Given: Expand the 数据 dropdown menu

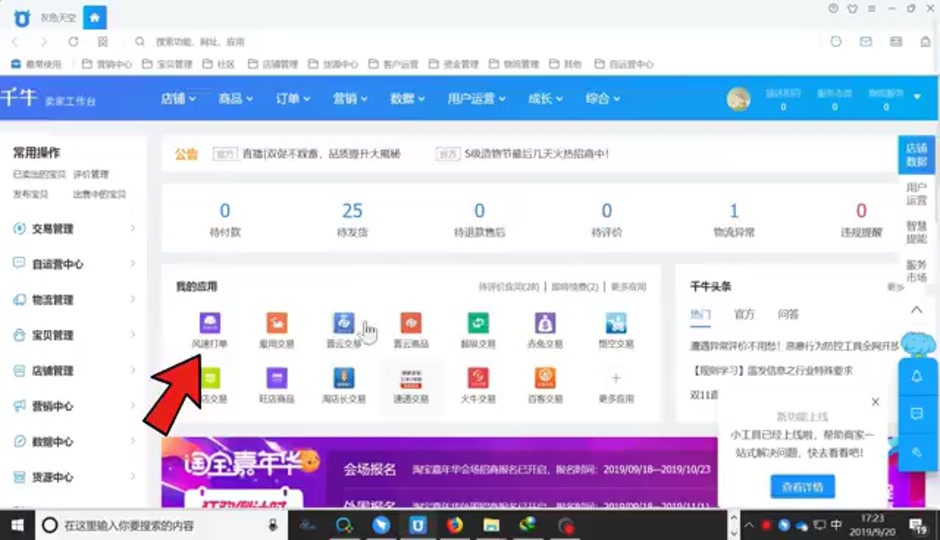Looking at the screenshot, I should (408, 98).
